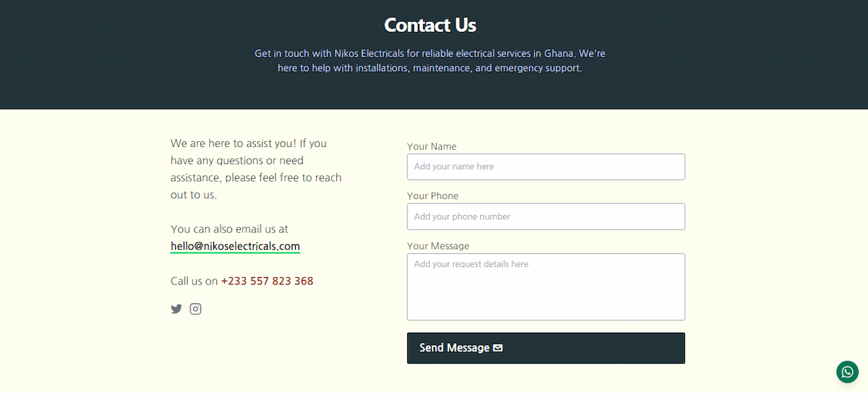868x393 pixels.
Task: Click the "Your Message" field label
Action: pyautogui.click(x=438, y=246)
